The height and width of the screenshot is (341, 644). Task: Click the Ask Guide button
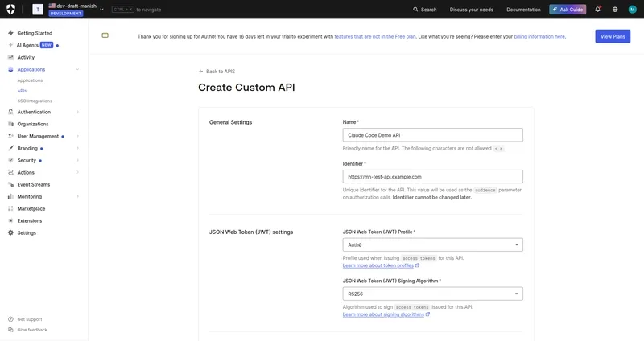568,10
